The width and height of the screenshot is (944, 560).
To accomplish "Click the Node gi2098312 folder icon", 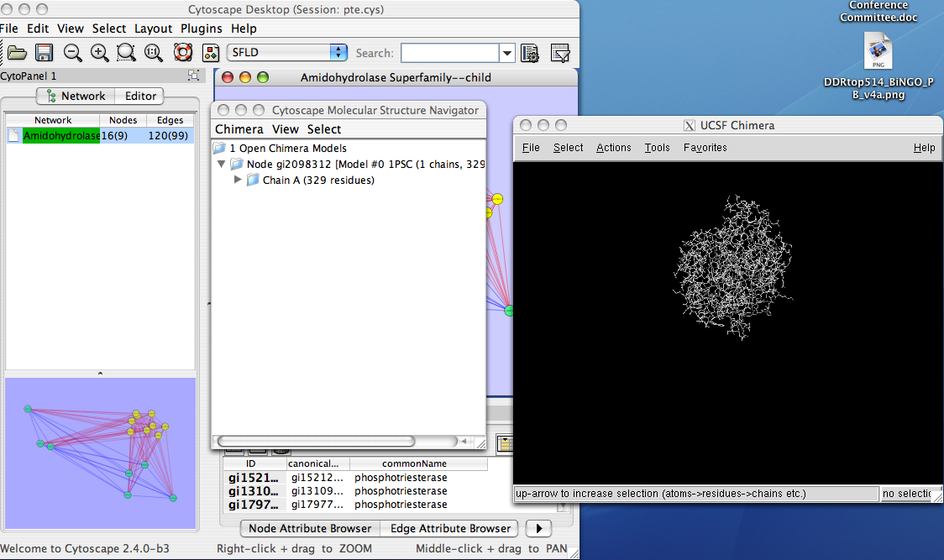I will [237, 164].
